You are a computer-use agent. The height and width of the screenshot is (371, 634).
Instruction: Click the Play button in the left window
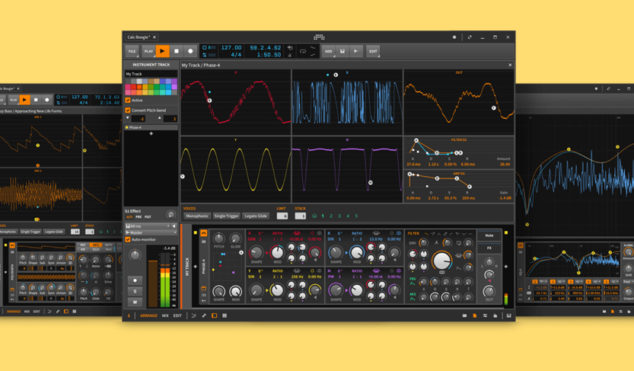pos(25,99)
